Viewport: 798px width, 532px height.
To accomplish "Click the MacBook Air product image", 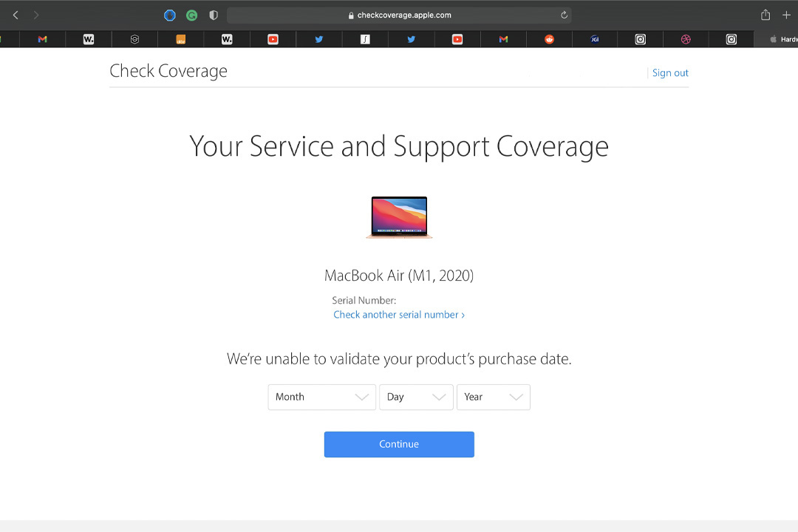I will [x=399, y=217].
